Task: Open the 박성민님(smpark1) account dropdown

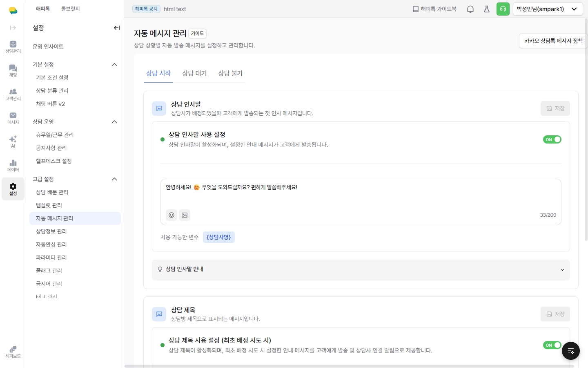Action: (547, 9)
